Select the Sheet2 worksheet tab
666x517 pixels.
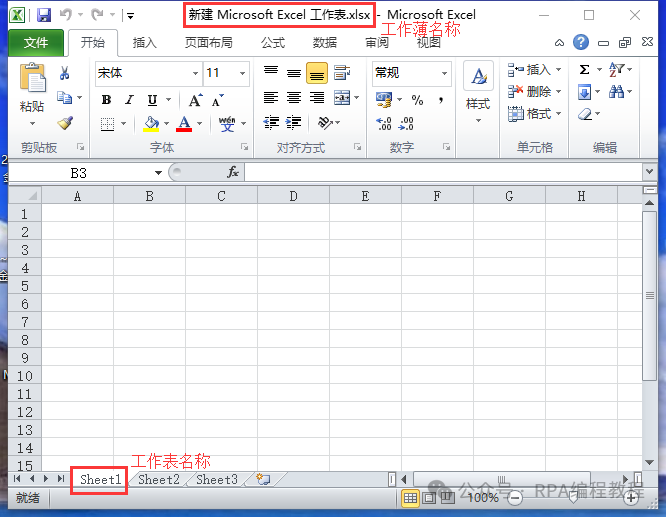158,480
